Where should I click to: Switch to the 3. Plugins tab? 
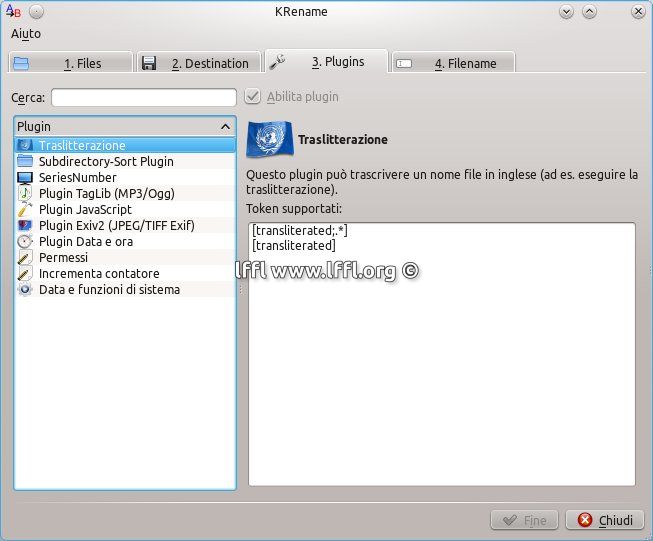coord(326,61)
